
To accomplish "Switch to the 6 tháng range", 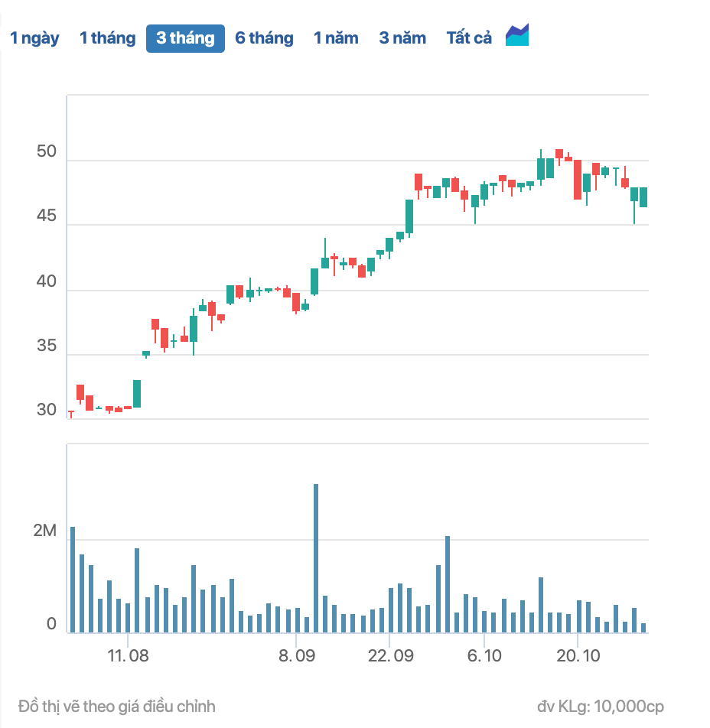I will (x=264, y=38).
